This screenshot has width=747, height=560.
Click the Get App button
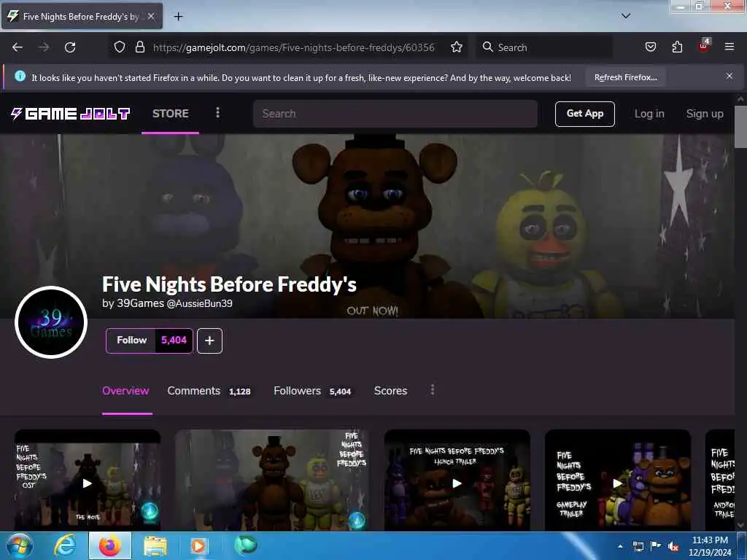point(584,114)
